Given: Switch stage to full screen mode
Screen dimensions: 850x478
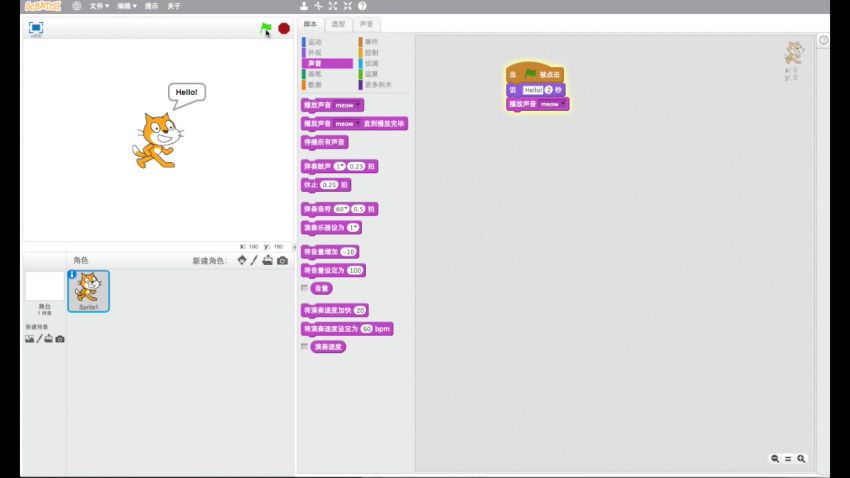Looking at the screenshot, I should 36,28.
